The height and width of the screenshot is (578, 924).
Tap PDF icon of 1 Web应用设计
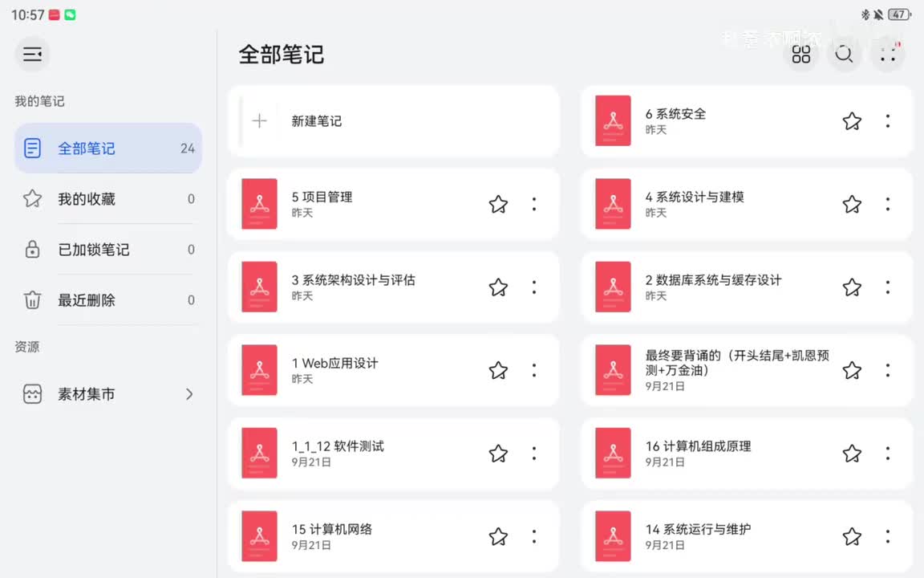259,370
